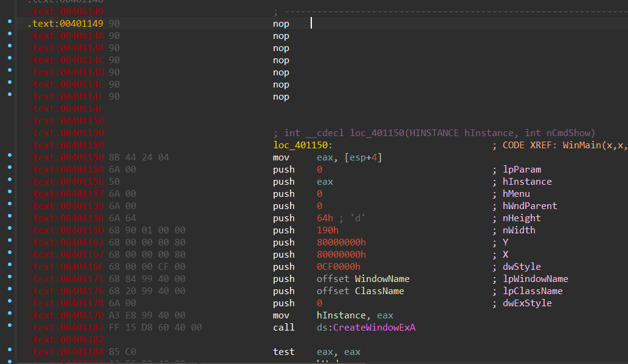Click the test mnemonic

(283, 352)
